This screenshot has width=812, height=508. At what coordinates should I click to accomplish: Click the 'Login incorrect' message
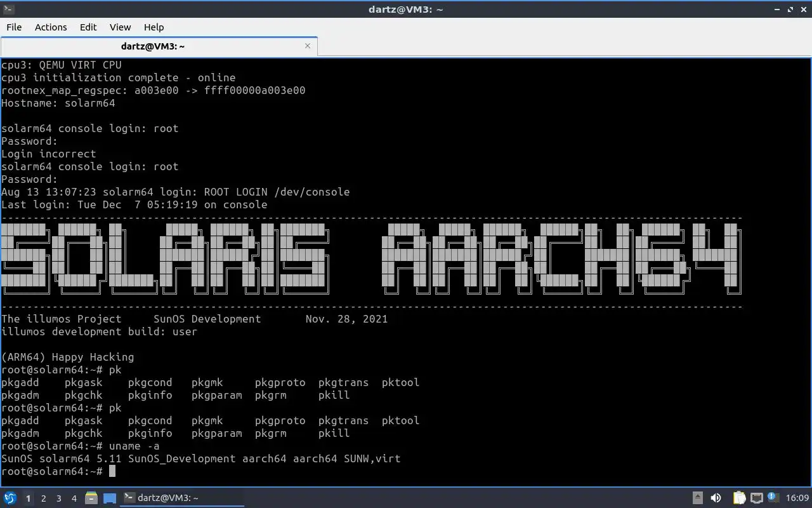coord(49,154)
